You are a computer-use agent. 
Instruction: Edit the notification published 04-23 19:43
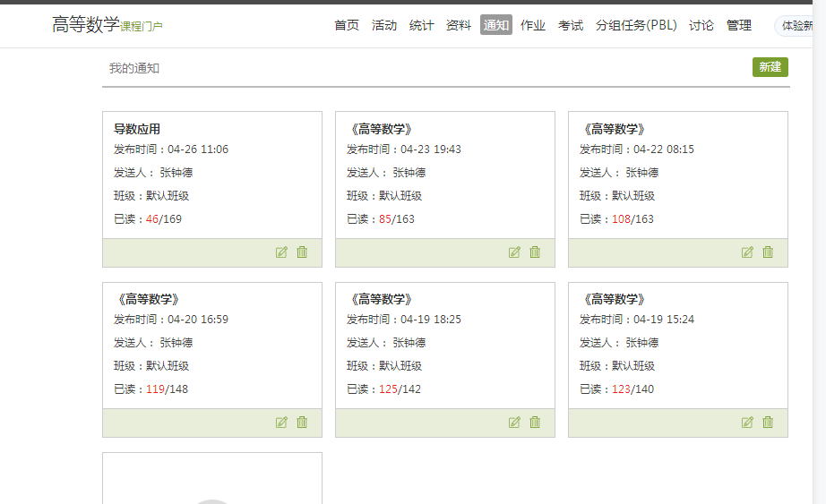[x=514, y=252]
